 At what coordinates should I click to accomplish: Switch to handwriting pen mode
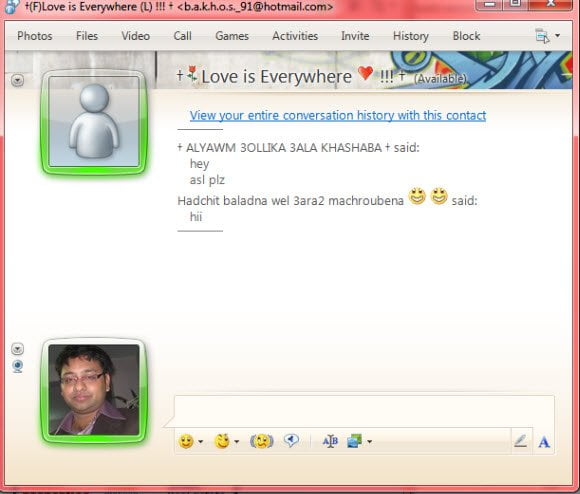(x=520, y=441)
